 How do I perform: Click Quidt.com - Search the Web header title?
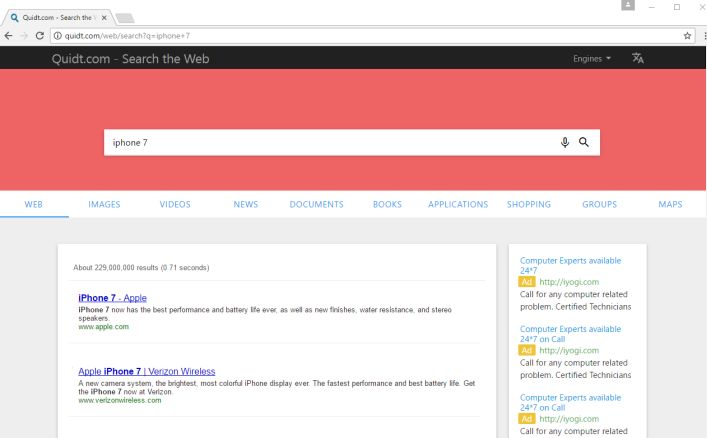point(130,59)
